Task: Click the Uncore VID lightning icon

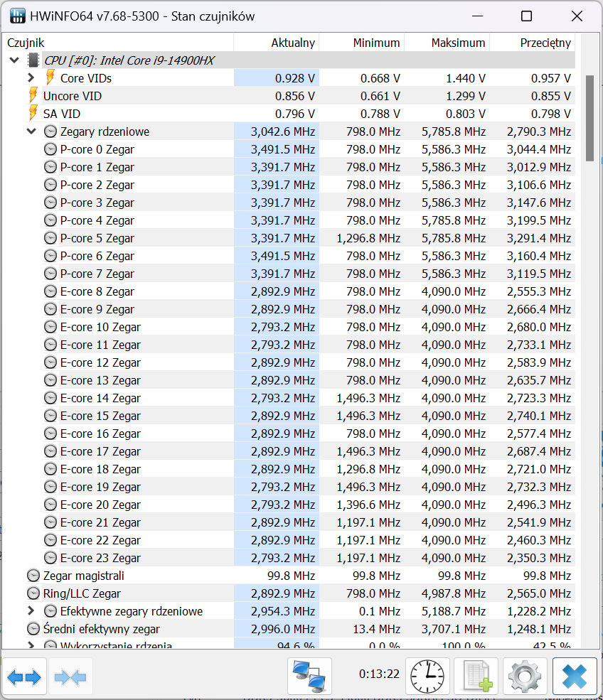Action: (33, 95)
